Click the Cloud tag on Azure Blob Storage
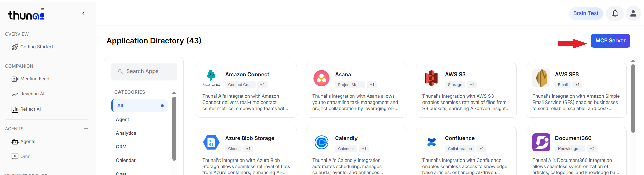Image resolution: width=644 pixels, height=175 pixels. (x=233, y=149)
